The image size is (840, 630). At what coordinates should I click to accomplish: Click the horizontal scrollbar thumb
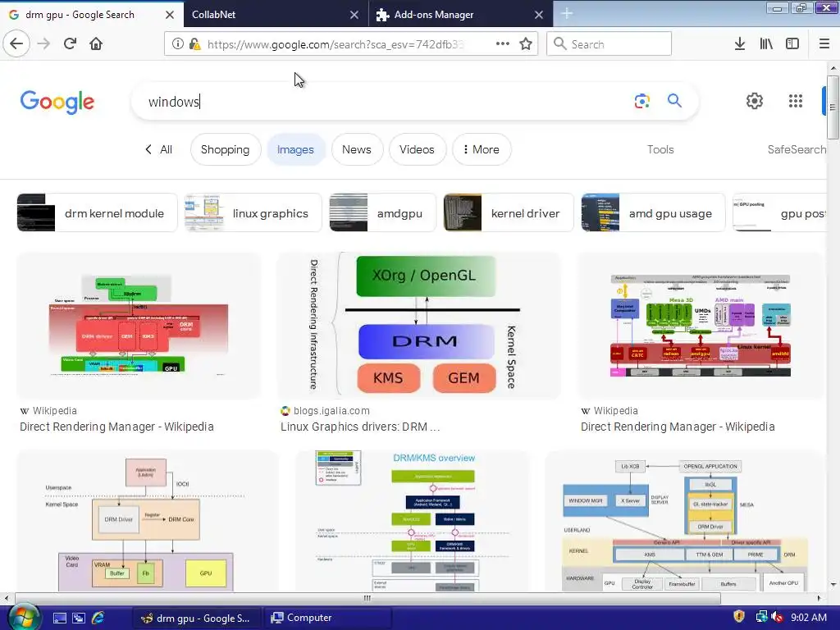[x=367, y=598]
